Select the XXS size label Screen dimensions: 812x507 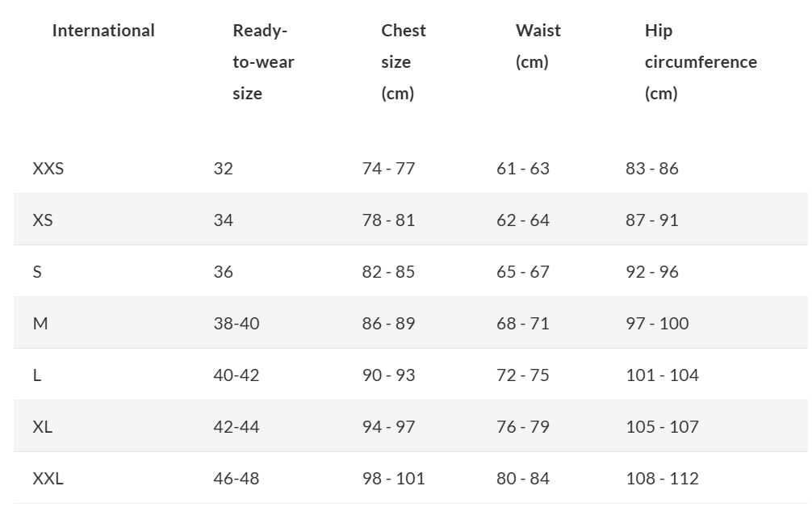(48, 169)
